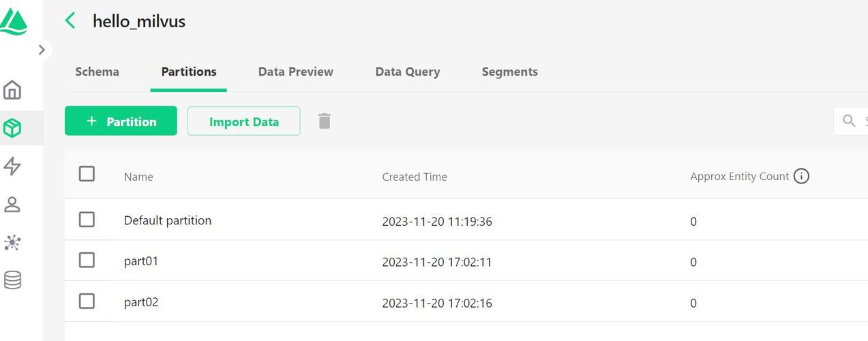Open the home overview icon in sidebar
The width and height of the screenshot is (868, 341).
(x=12, y=90)
